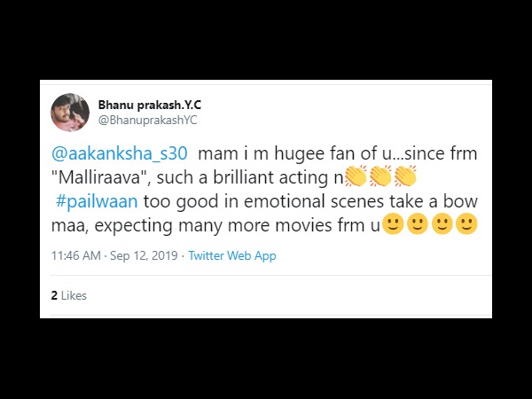Click the quoted word "Malliraava"

click(x=100, y=177)
